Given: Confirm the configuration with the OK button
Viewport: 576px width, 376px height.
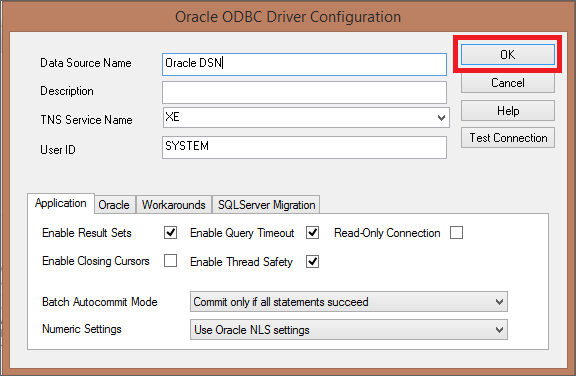Looking at the screenshot, I should tap(508, 54).
